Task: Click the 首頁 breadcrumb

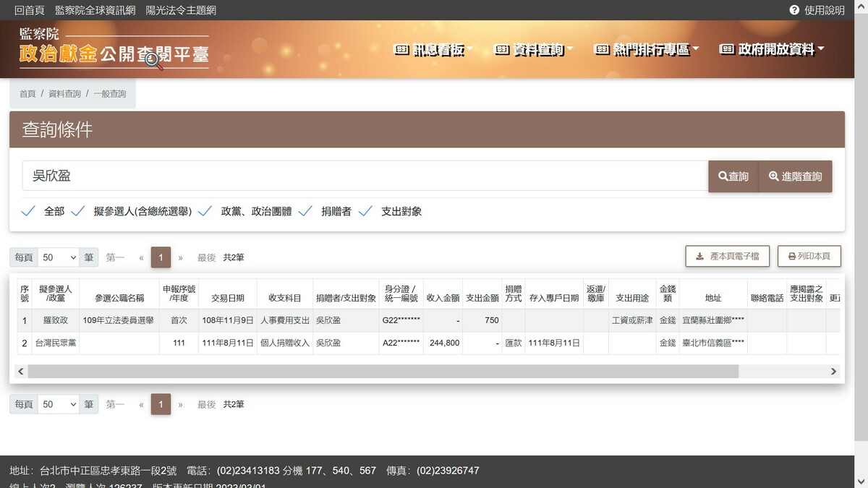Action: pos(27,94)
